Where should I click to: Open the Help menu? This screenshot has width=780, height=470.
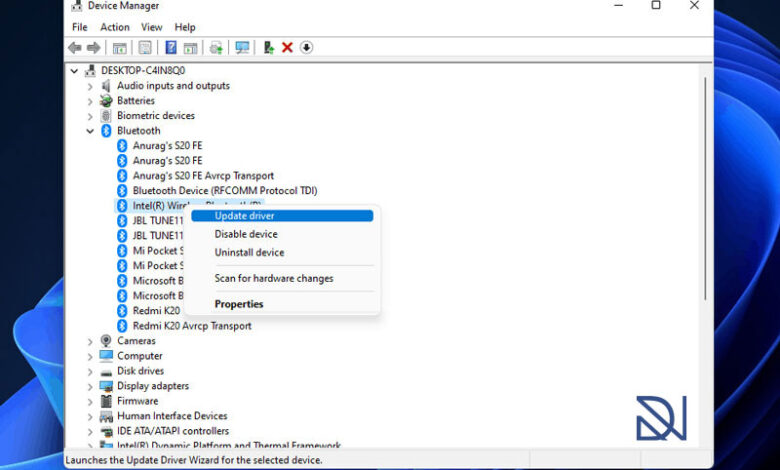(185, 27)
